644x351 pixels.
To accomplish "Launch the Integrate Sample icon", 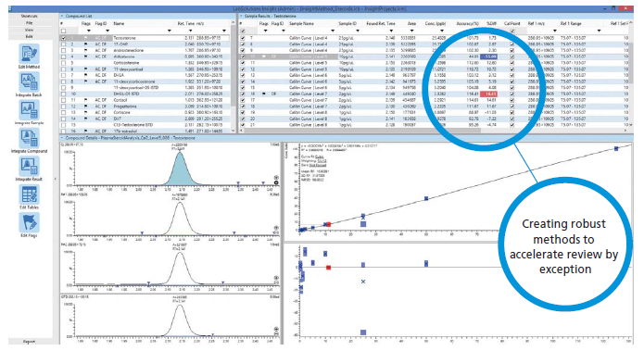I will coord(29,110).
